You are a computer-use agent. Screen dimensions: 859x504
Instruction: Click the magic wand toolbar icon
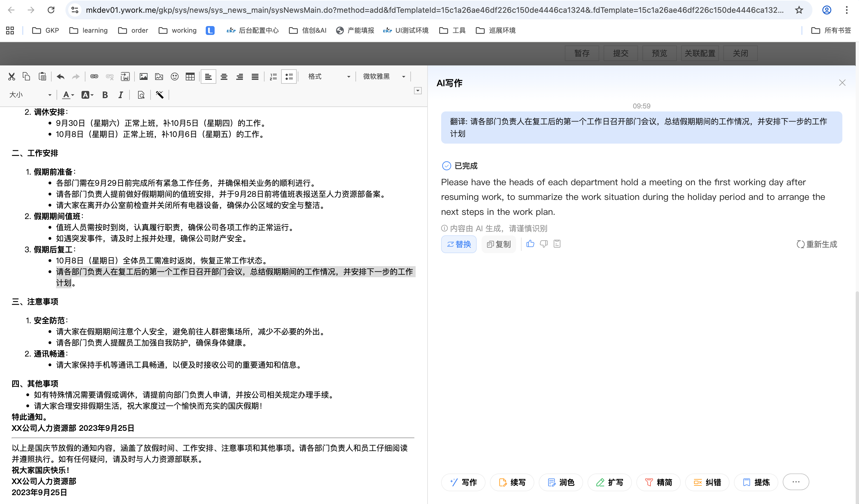tap(159, 95)
